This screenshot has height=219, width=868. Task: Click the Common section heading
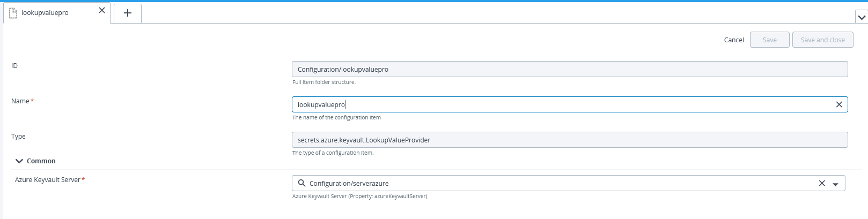click(x=41, y=161)
